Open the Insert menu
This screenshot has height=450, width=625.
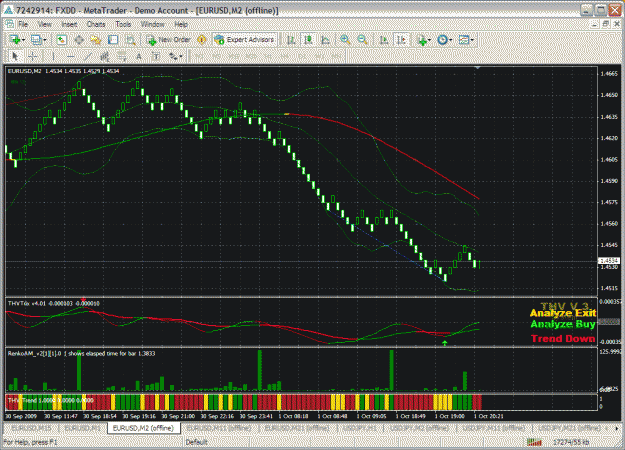pyautogui.click(x=69, y=24)
